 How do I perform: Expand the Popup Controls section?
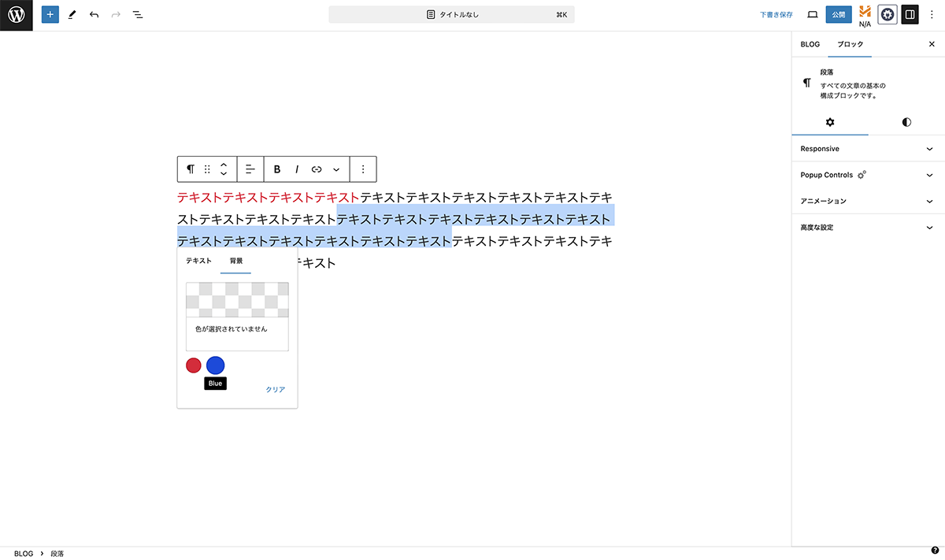pos(868,175)
